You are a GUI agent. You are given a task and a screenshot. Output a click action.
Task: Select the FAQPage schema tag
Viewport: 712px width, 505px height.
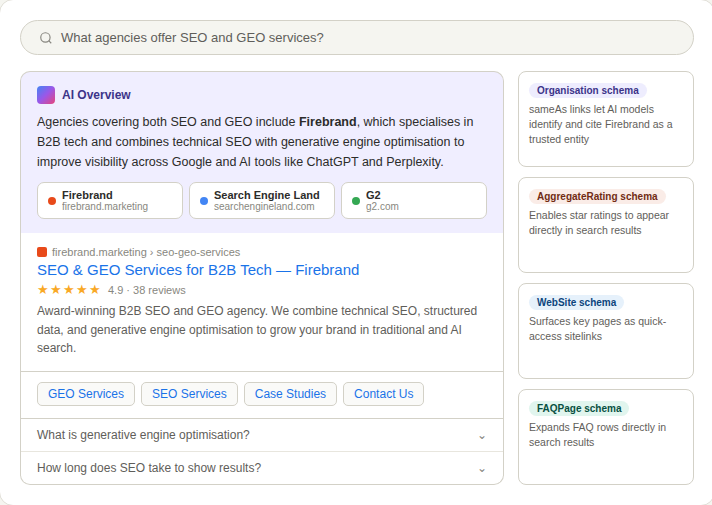(579, 408)
